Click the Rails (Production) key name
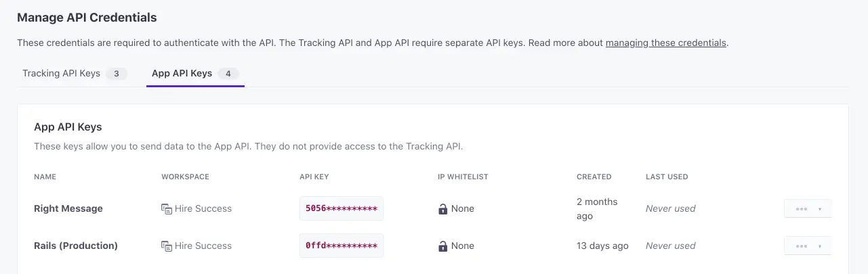The image size is (868, 274). tap(76, 246)
